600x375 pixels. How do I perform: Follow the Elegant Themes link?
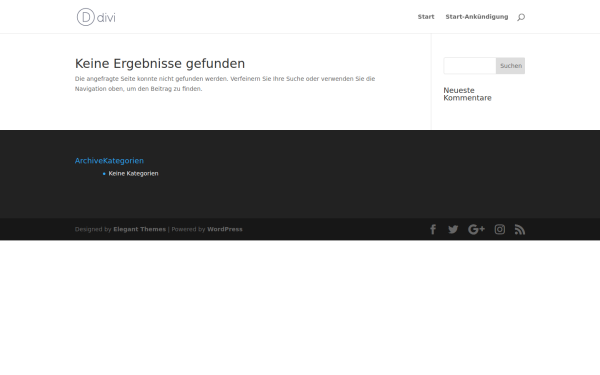pyautogui.click(x=140, y=229)
